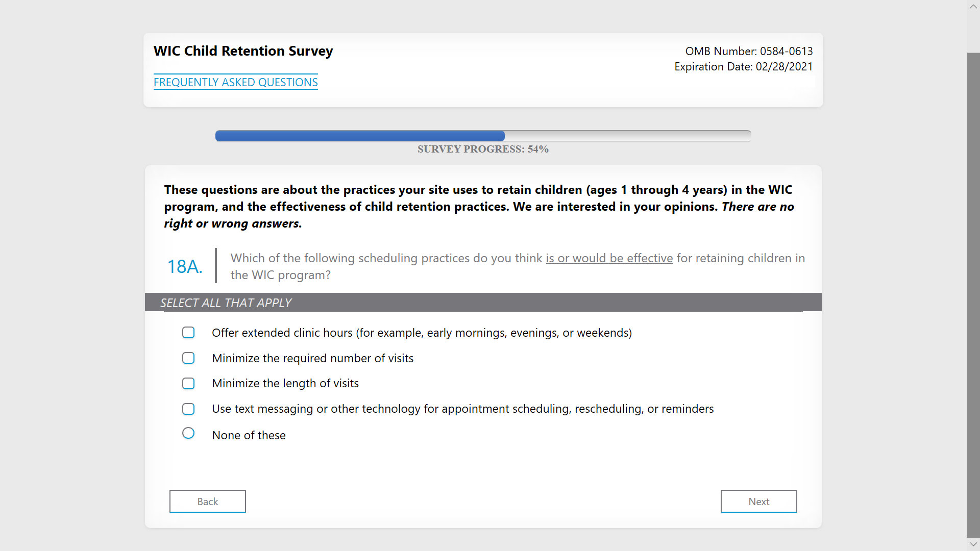Click the 'WIC Child Retention Survey' title
The image size is (980, 551).
[x=243, y=51]
